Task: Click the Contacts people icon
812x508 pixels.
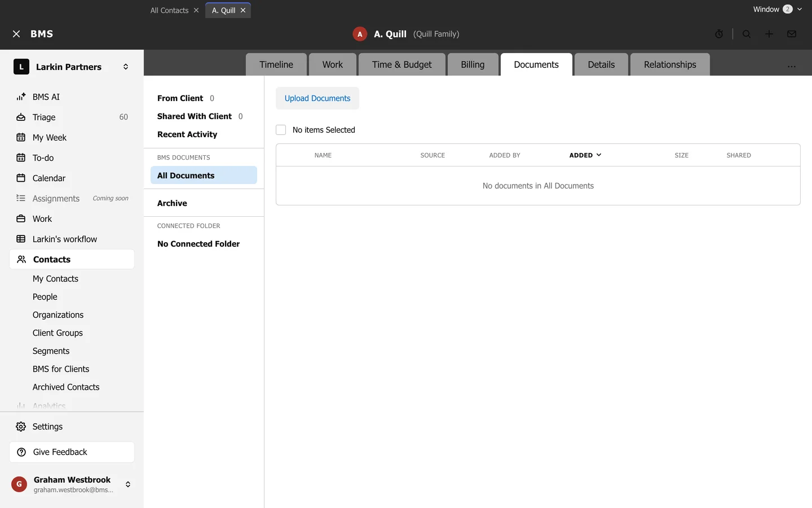Action: 21,260
